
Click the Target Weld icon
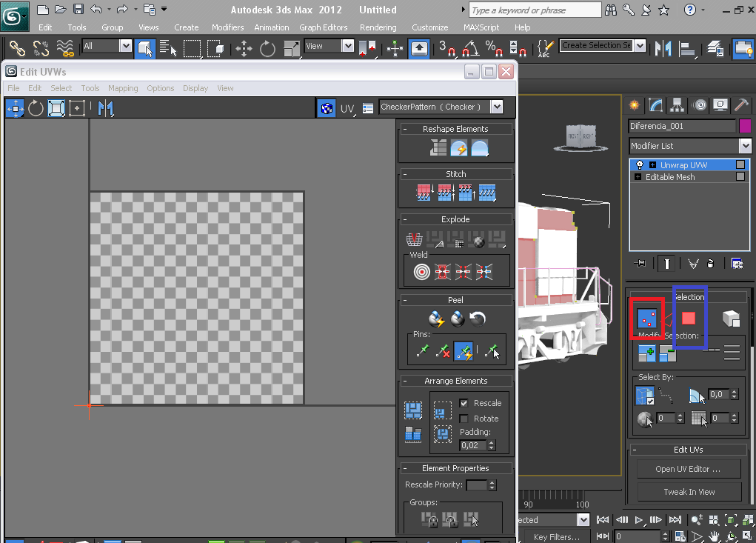coord(421,272)
